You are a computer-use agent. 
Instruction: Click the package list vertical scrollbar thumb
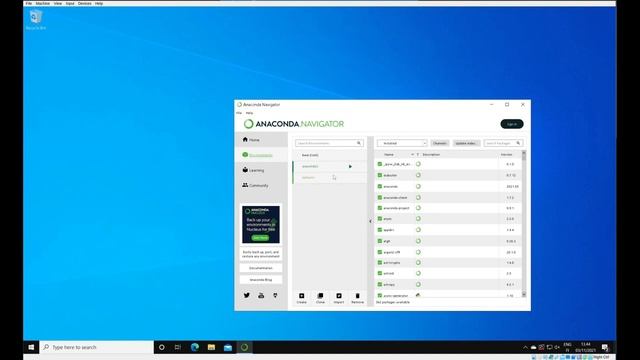(524, 157)
